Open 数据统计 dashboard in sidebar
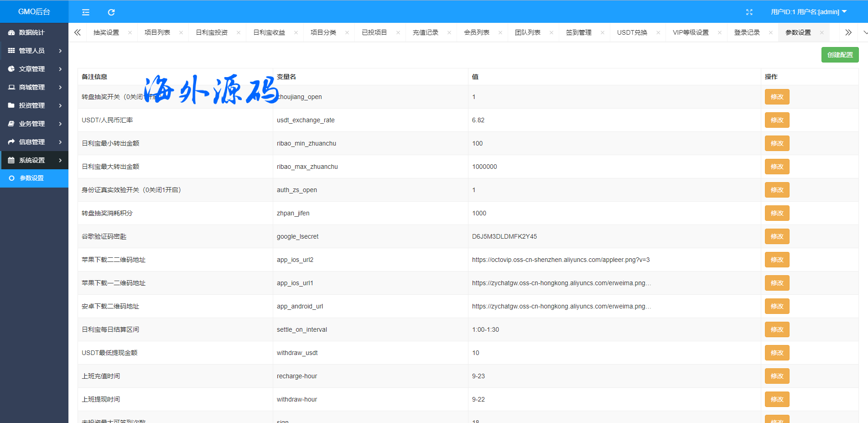Image resolution: width=868 pixels, height=423 pixels. point(32,32)
